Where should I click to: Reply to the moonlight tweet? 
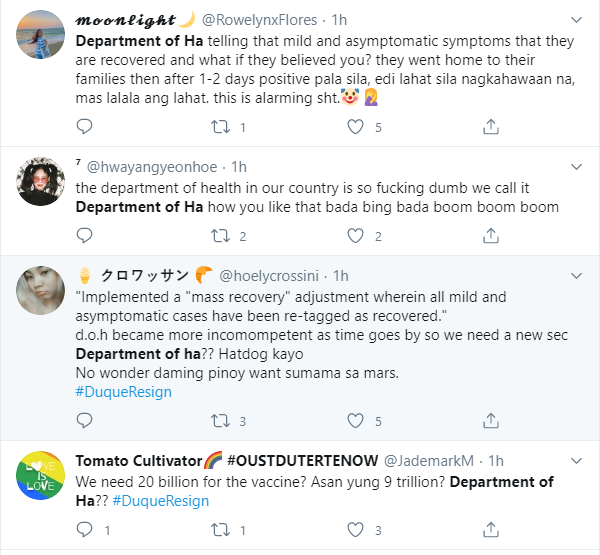(85, 127)
